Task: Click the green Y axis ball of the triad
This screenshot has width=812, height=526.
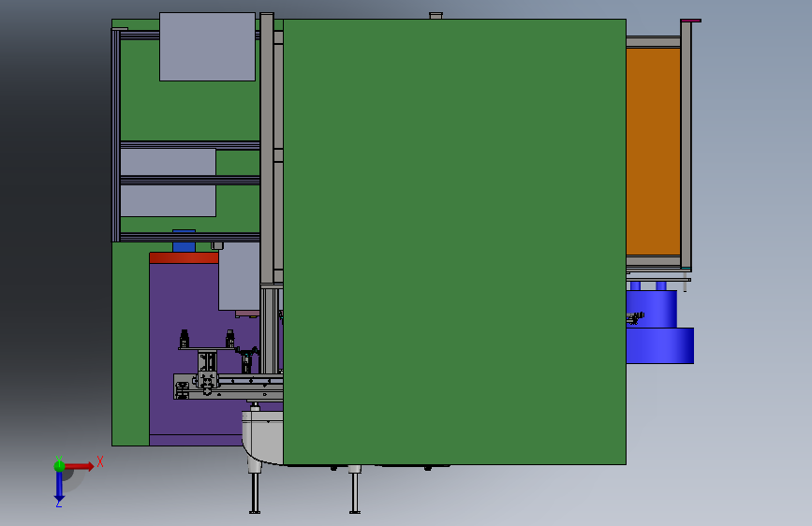Action: pos(60,466)
